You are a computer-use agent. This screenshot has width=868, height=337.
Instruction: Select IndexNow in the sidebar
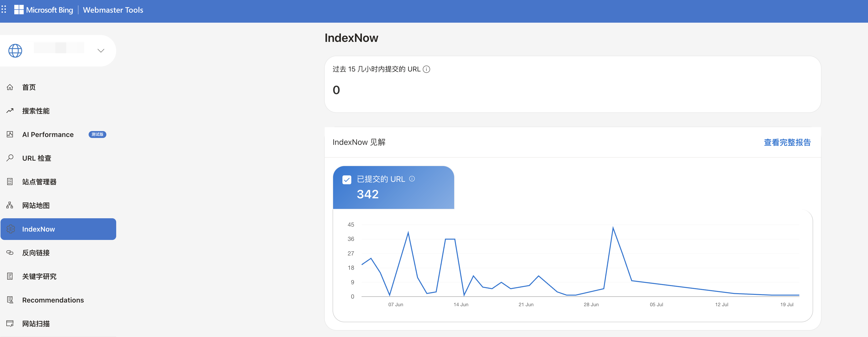tap(58, 229)
